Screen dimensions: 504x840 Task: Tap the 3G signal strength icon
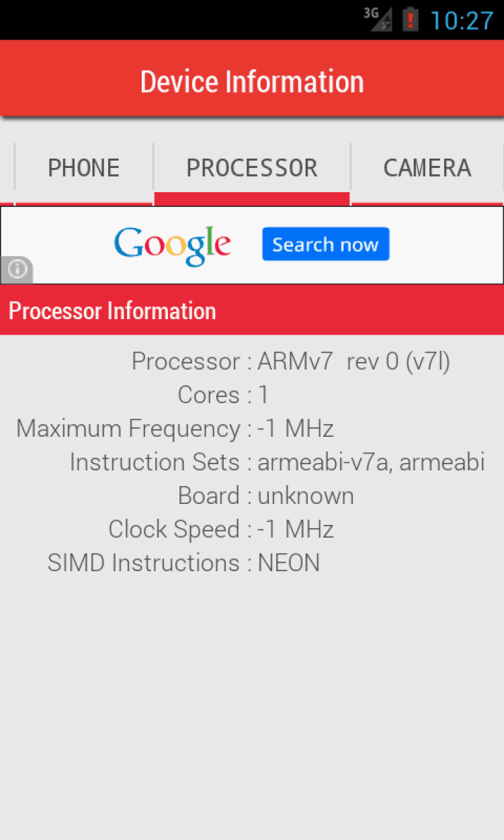click(x=378, y=19)
